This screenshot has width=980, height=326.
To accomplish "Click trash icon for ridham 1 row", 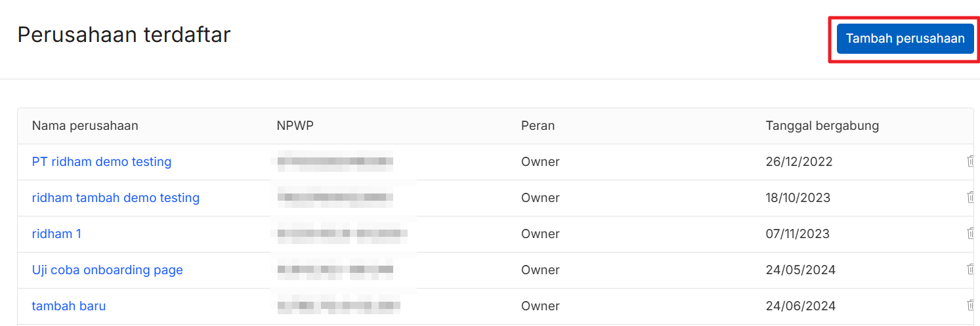I will (971, 234).
